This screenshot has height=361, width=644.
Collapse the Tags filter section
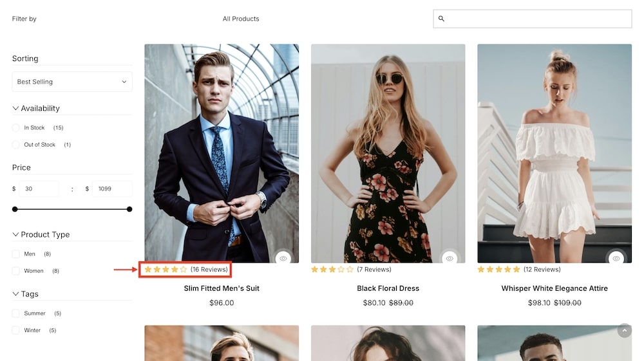[16, 294]
